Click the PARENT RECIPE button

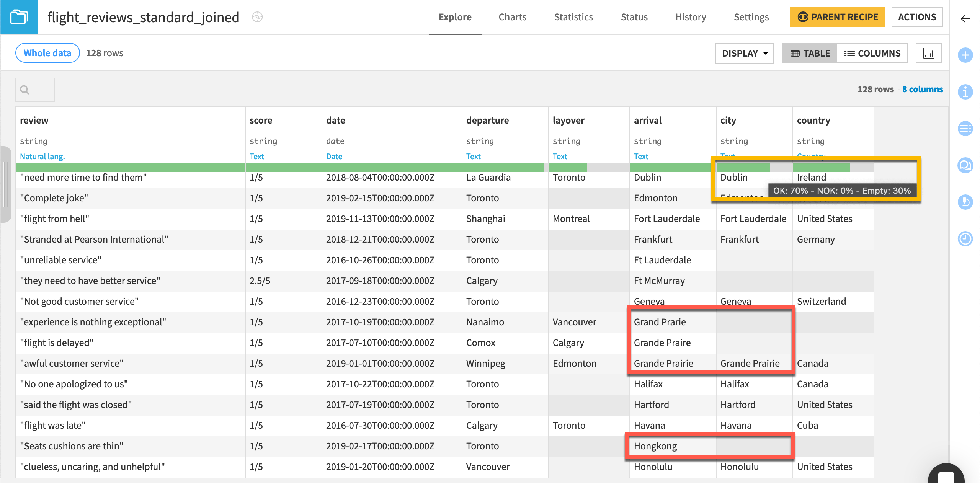pyautogui.click(x=838, y=17)
